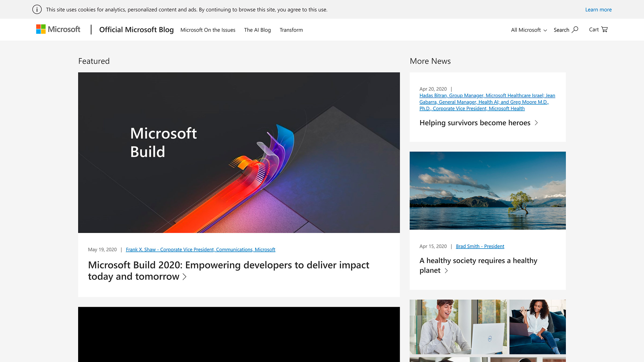
Task: Click the Microsoft logo
Action: pyautogui.click(x=58, y=29)
